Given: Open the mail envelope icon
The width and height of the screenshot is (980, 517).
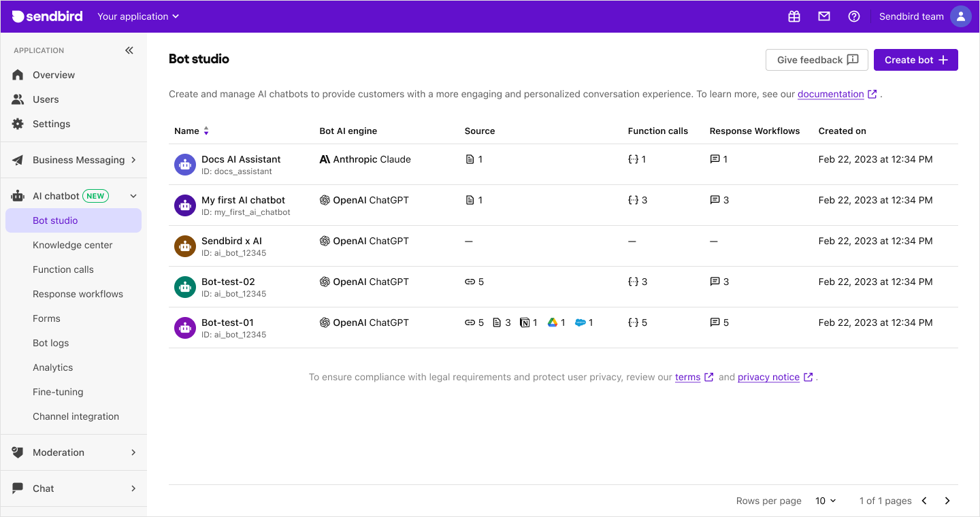Looking at the screenshot, I should click(x=824, y=16).
